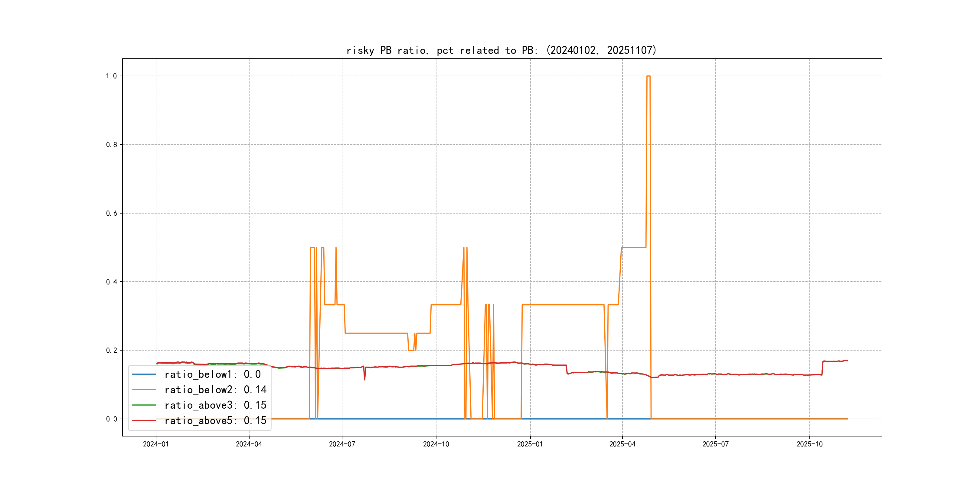
Task: Select the 'ratio_below2: 0.14' legend label
Action: (x=215, y=390)
